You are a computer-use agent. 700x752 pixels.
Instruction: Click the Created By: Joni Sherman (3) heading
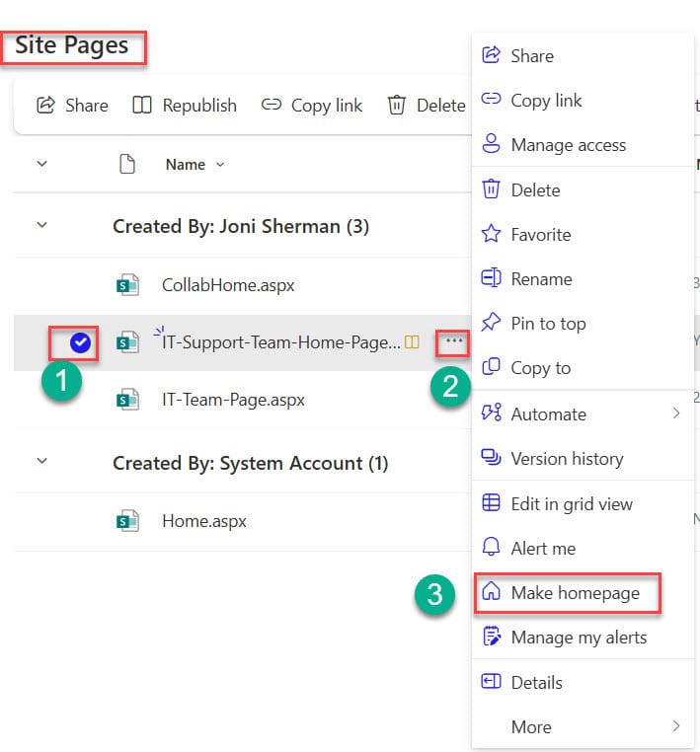241,226
